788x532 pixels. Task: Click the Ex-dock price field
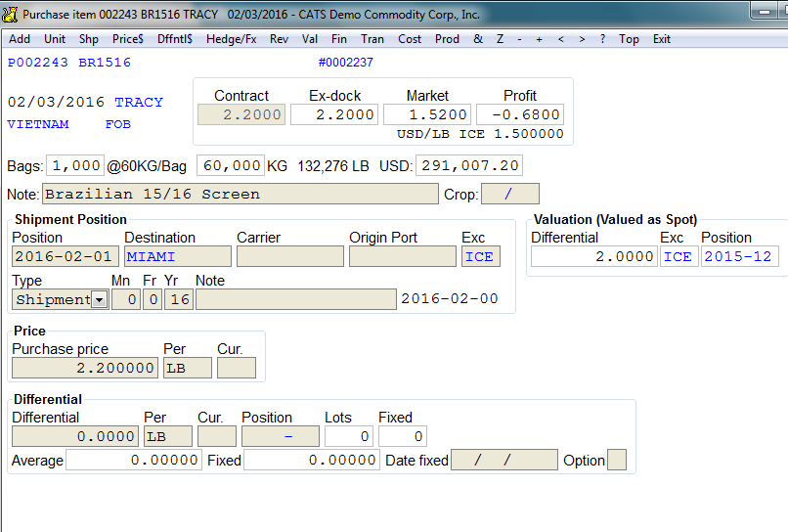coord(334,114)
